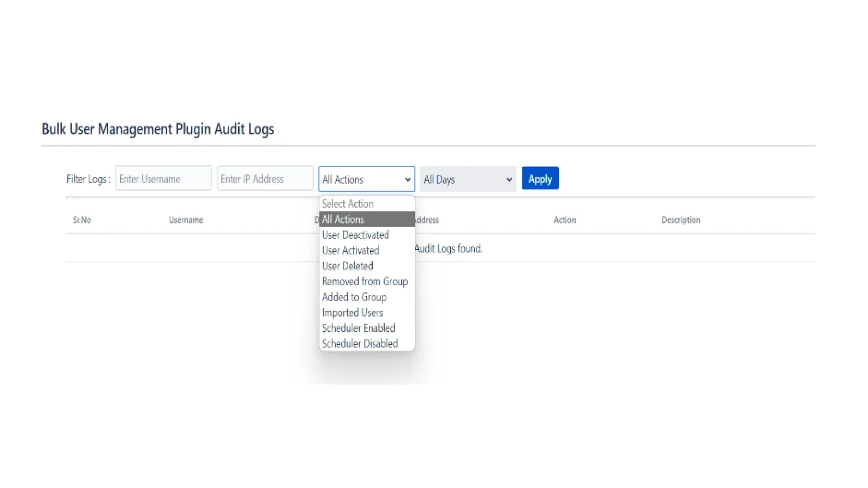The height and width of the screenshot is (488, 868).
Task: Click the Enter IP Address field
Action: (x=265, y=178)
